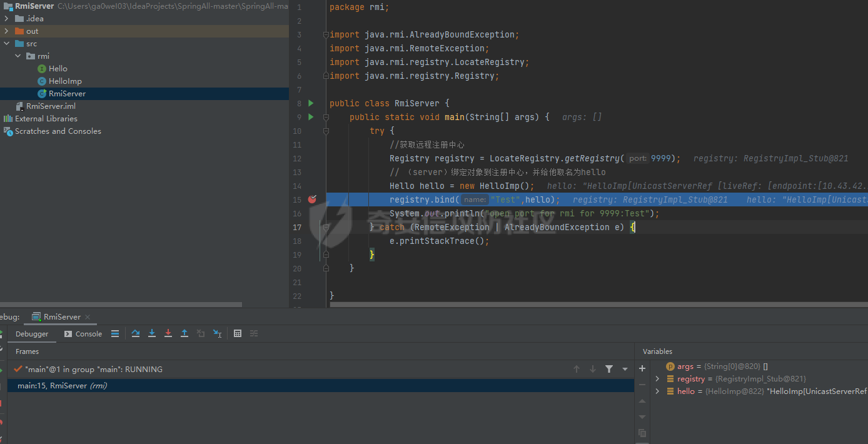Open HelloImp class in project tree
This screenshot has width=868, height=444.
tap(65, 81)
